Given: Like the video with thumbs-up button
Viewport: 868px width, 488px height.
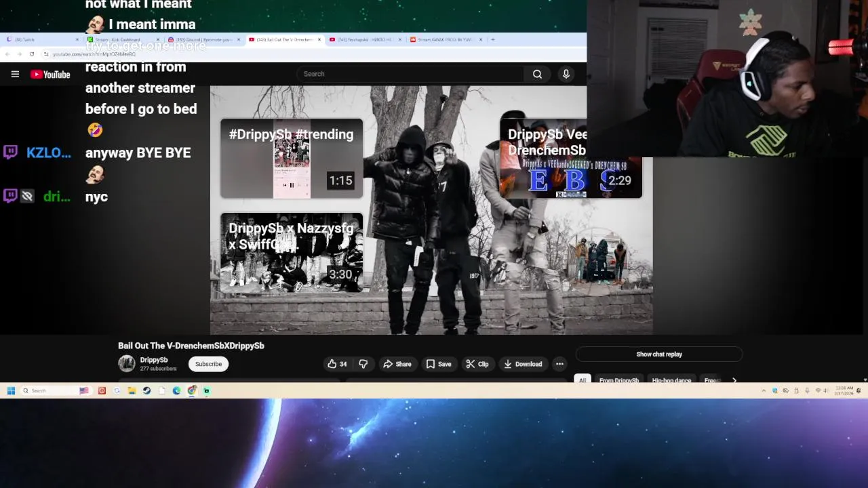Looking at the screenshot, I should [x=337, y=364].
